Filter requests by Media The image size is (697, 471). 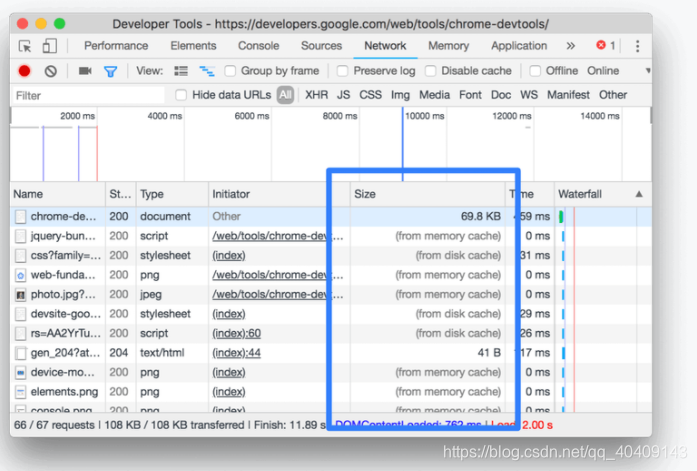[x=434, y=95]
